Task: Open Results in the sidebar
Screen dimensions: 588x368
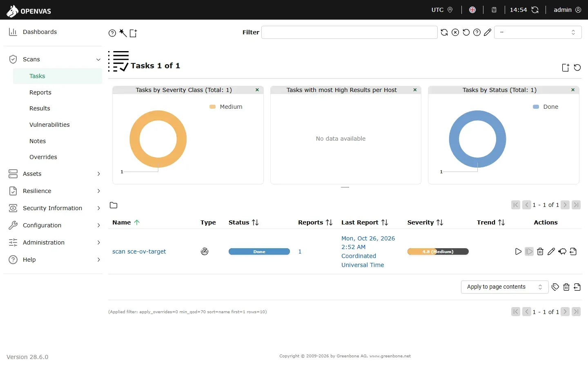Action: pyautogui.click(x=40, y=108)
